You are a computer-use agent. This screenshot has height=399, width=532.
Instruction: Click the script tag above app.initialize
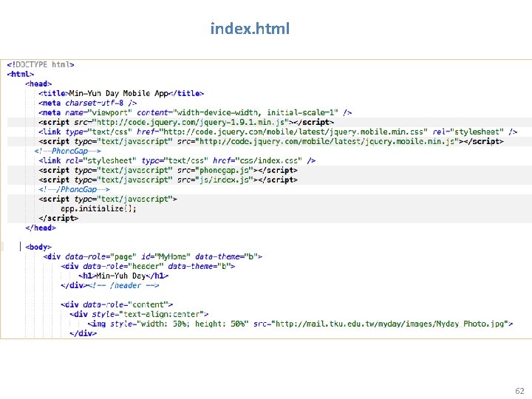pos(108,199)
